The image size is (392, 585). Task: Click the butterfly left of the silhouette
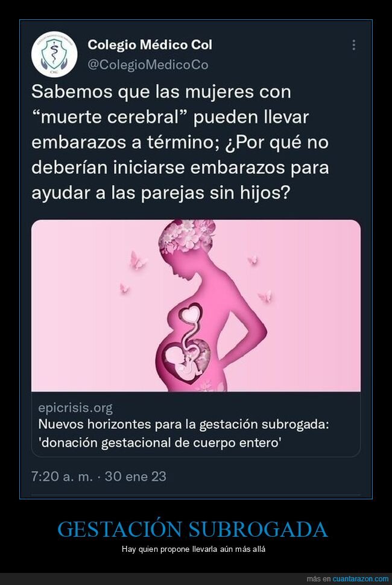tap(138, 260)
